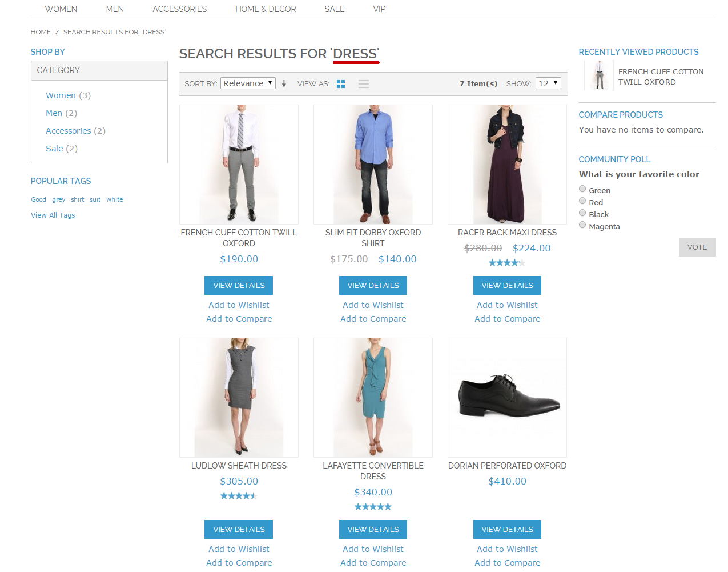Open the Sale menu
This screenshot has height=572, width=728.
click(335, 9)
